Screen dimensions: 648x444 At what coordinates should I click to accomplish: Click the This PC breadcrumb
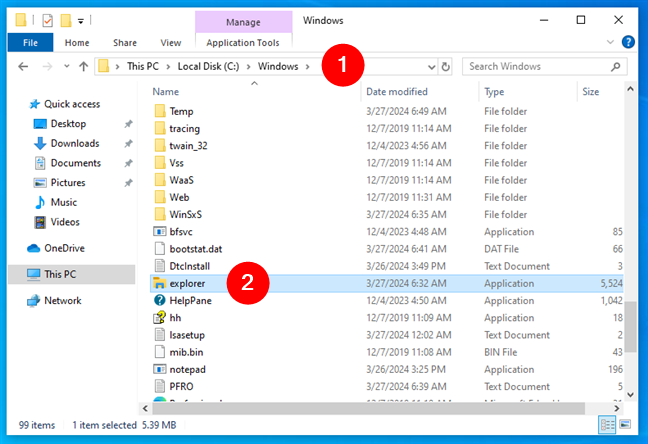pos(143,66)
